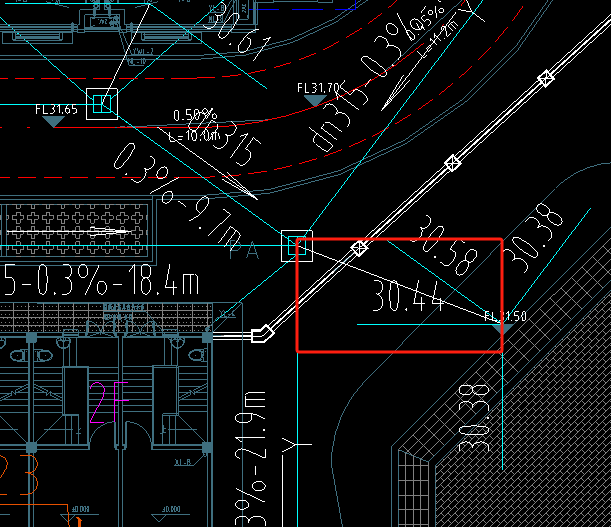The image size is (611, 527).
Task: Click the pipe elbow fitting symbol
Action: click(x=263, y=334)
